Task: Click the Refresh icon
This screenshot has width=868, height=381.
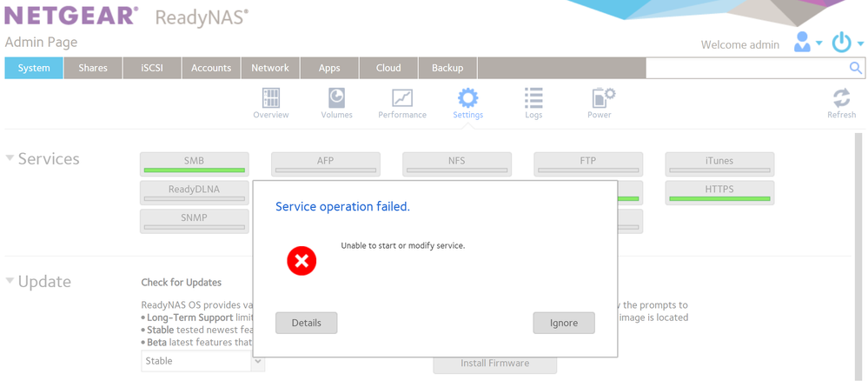Action: (x=841, y=98)
